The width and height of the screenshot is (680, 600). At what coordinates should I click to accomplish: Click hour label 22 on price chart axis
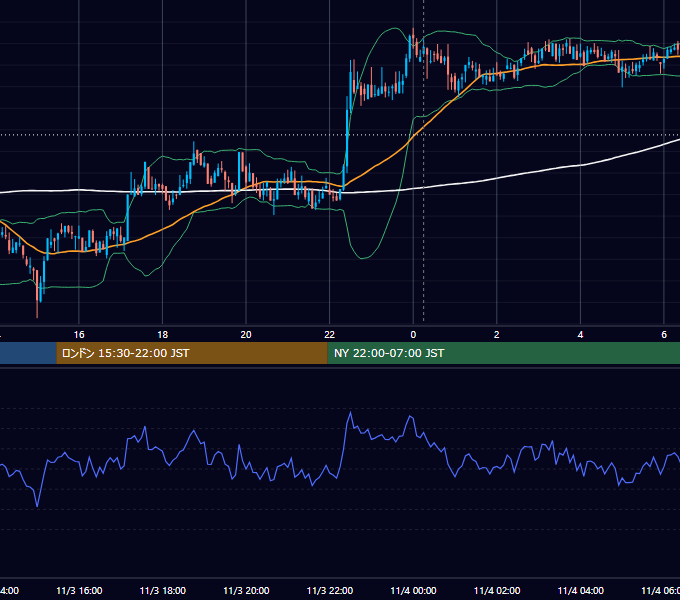(330, 334)
